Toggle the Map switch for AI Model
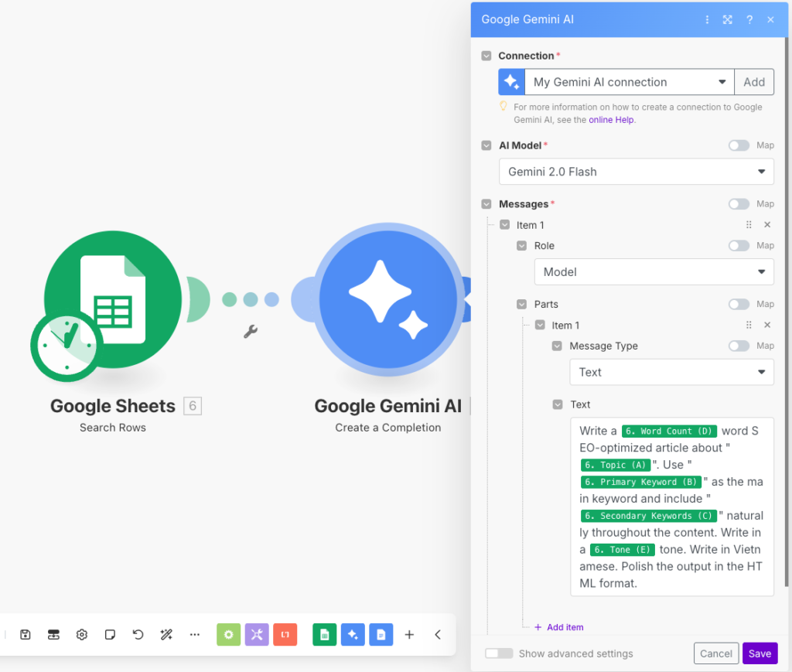This screenshot has width=792, height=672. coord(739,145)
